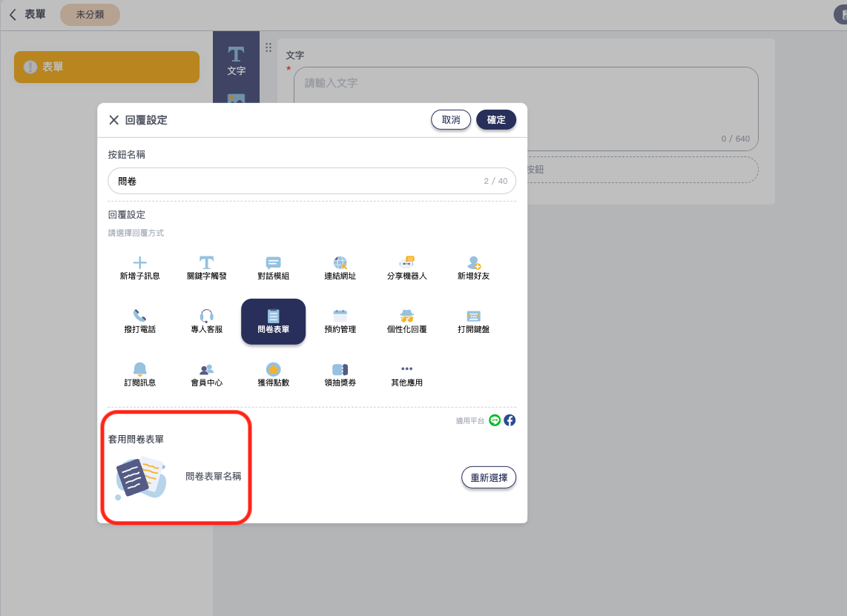Close the 回覆設定 dialog with X
The height and width of the screenshot is (616, 847).
click(113, 120)
